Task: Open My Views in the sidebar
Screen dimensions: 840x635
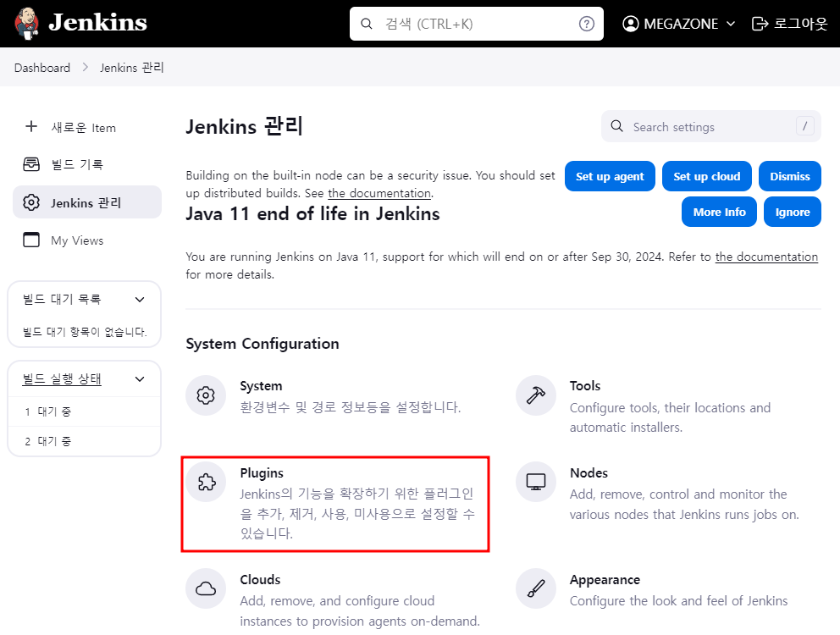Action: pyautogui.click(x=86, y=240)
